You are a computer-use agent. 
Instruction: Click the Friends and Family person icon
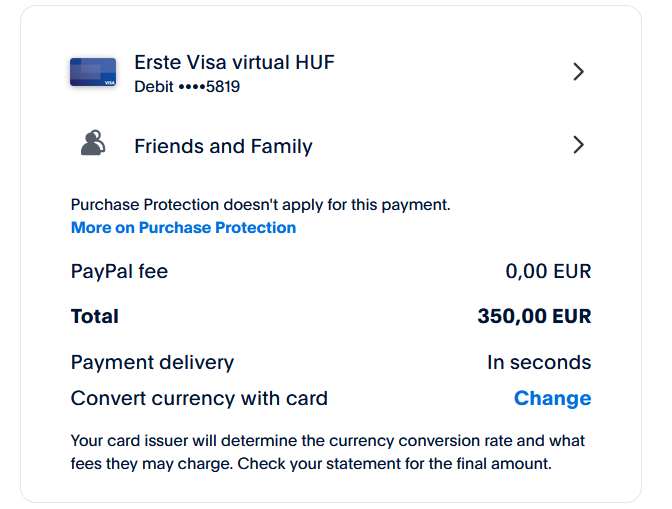(x=93, y=145)
